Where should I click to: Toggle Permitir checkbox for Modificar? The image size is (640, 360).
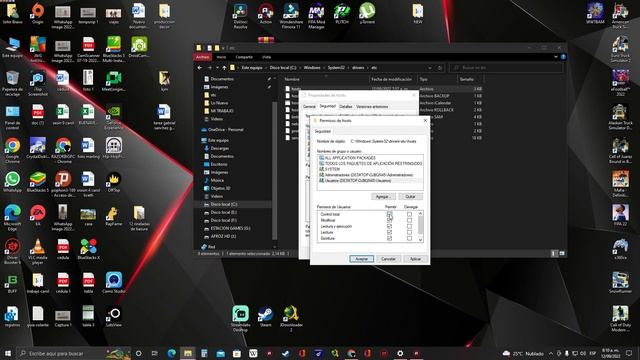389,220
